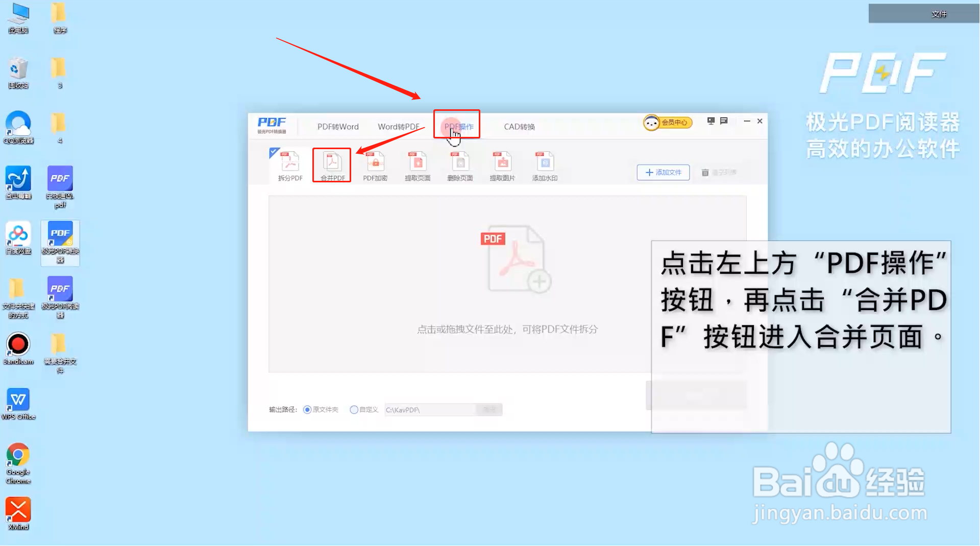Screen dimensions: 980x546
Task: Launch QQ浏览器 from desktop
Action: coord(18,128)
